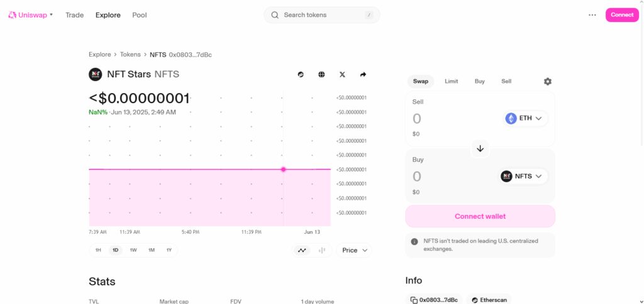Click the ETH logo icon
This screenshot has width=644, height=304.
pos(511,119)
